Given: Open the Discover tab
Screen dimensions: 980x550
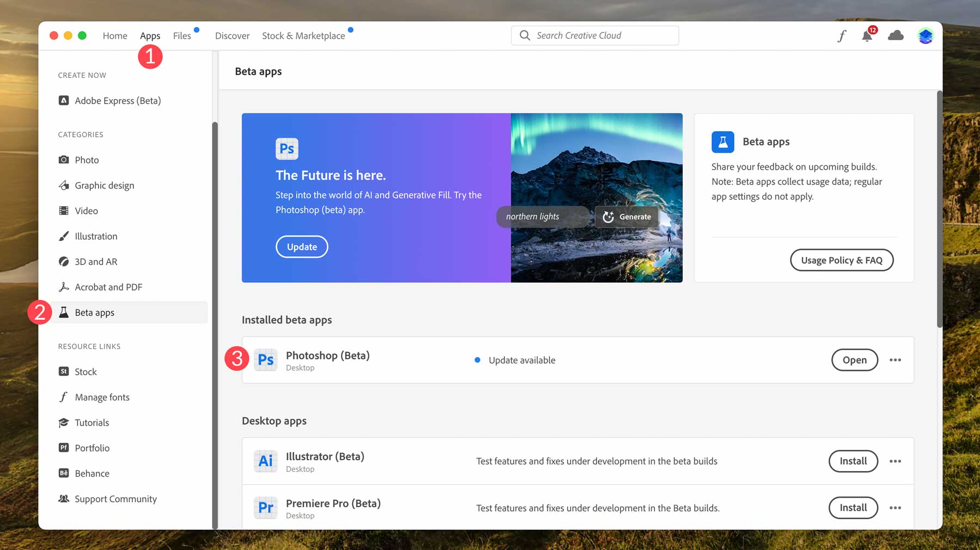Looking at the screenshot, I should (232, 36).
